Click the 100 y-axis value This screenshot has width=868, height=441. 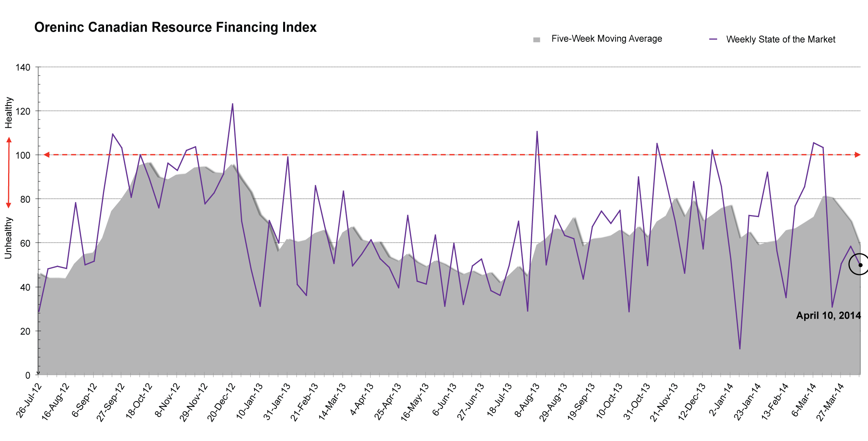(x=23, y=156)
